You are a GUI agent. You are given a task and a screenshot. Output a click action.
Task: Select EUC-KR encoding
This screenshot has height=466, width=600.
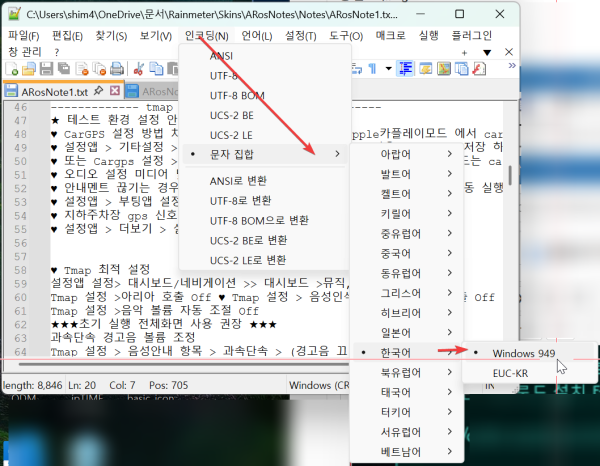point(530,373)
